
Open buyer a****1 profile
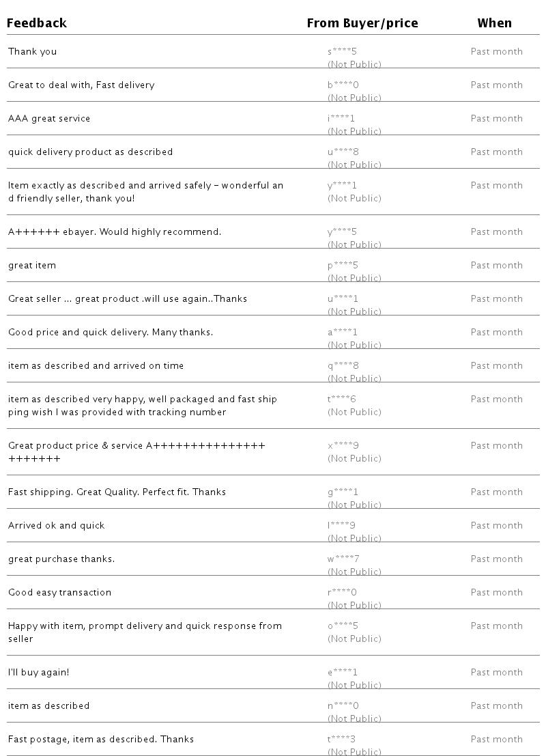pyautogui.click(x=343, y=332)
